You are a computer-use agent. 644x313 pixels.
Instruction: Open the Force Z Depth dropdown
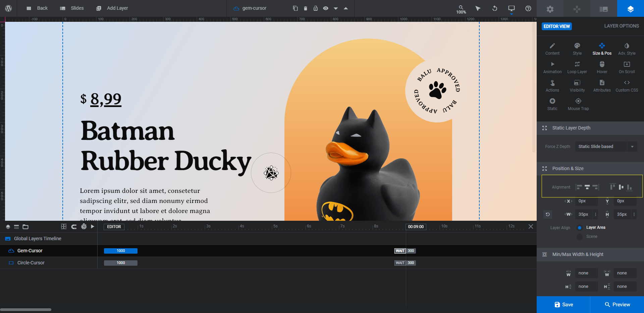pos(606,147)
